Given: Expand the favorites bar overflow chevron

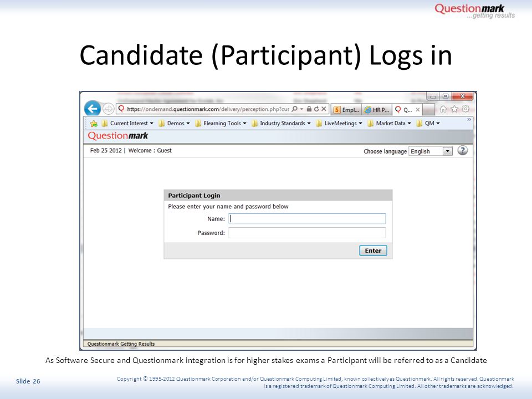Looking at the screenshot, I should click(x=469, y=120).
